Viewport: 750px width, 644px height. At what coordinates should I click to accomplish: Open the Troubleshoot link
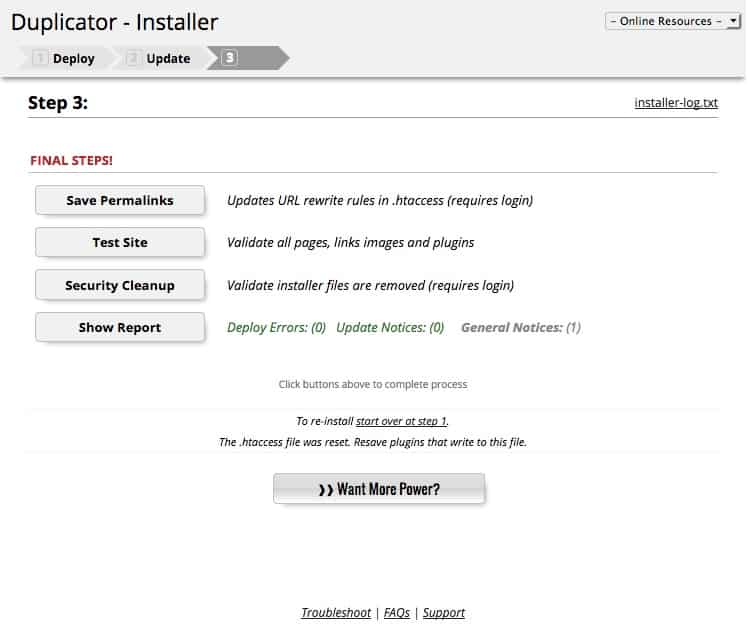[336, 612]
